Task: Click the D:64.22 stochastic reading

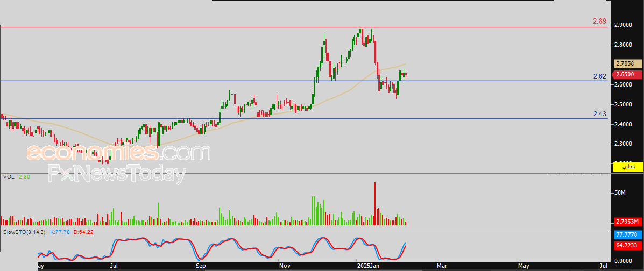Action: [x=83, y=232]
